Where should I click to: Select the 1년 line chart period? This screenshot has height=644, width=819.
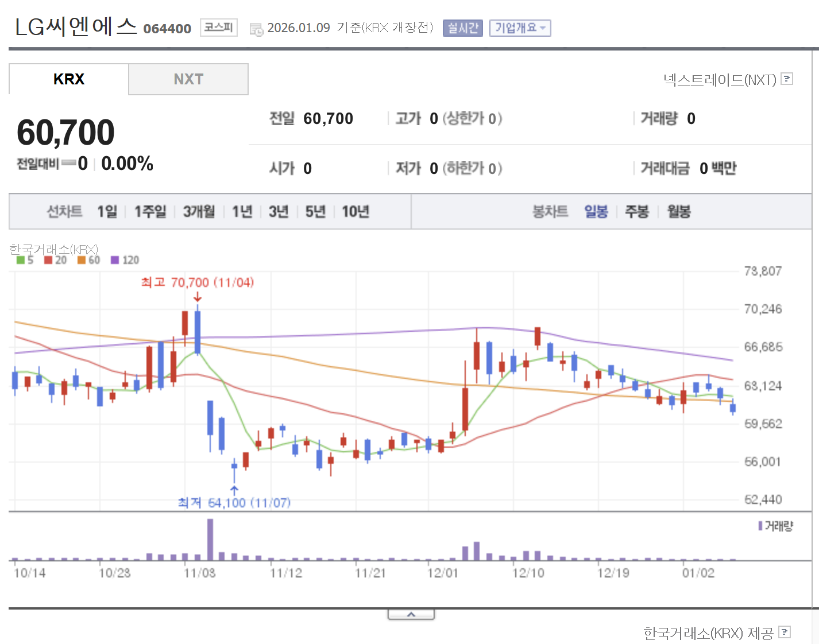pos(242,212)
